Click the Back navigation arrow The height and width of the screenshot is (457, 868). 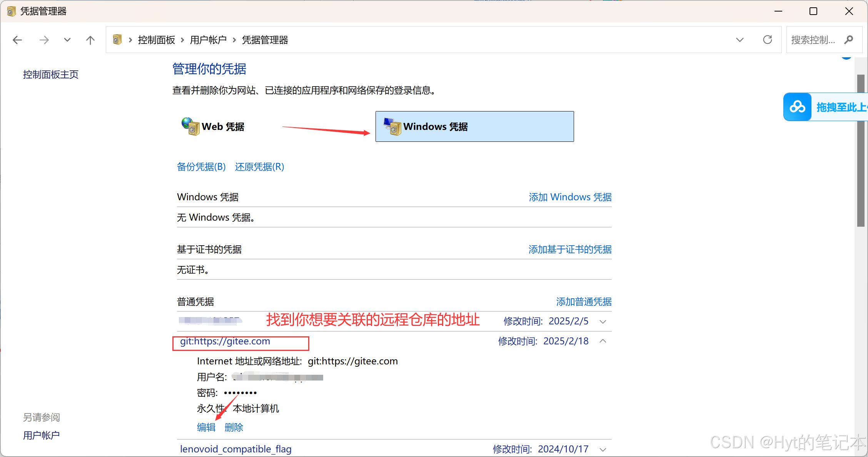(17, 40)
